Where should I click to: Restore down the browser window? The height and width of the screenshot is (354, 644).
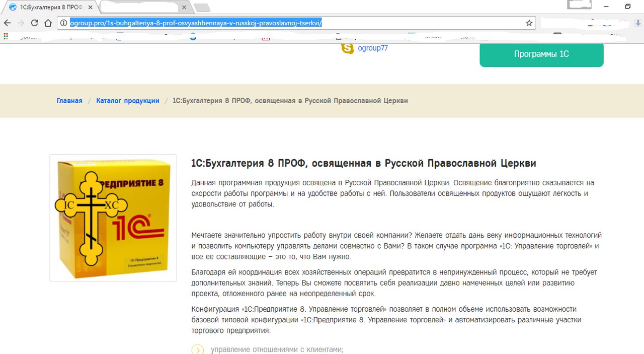tap(628, 6)
